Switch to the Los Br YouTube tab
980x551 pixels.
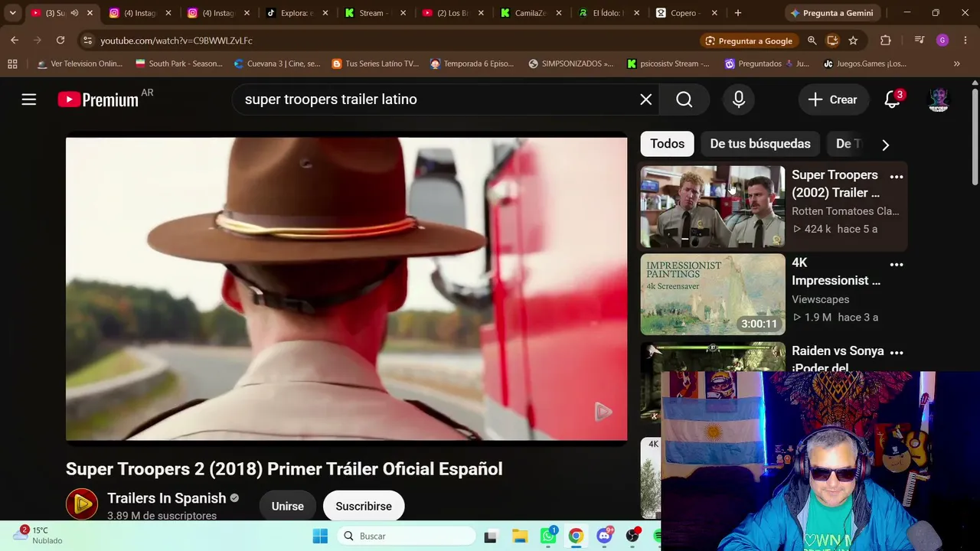point(453,13)
